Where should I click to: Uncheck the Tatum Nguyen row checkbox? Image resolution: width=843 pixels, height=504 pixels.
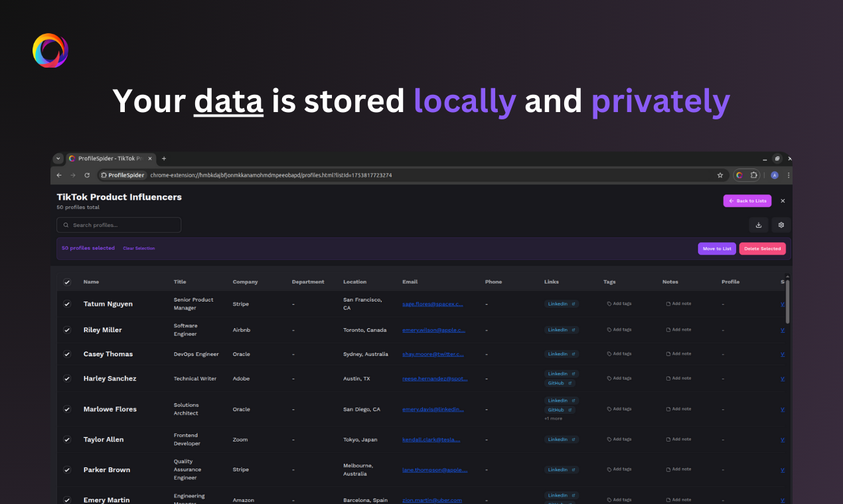67,304
